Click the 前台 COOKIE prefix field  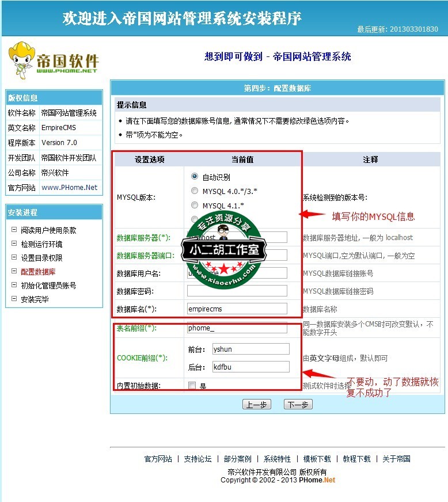250,349
